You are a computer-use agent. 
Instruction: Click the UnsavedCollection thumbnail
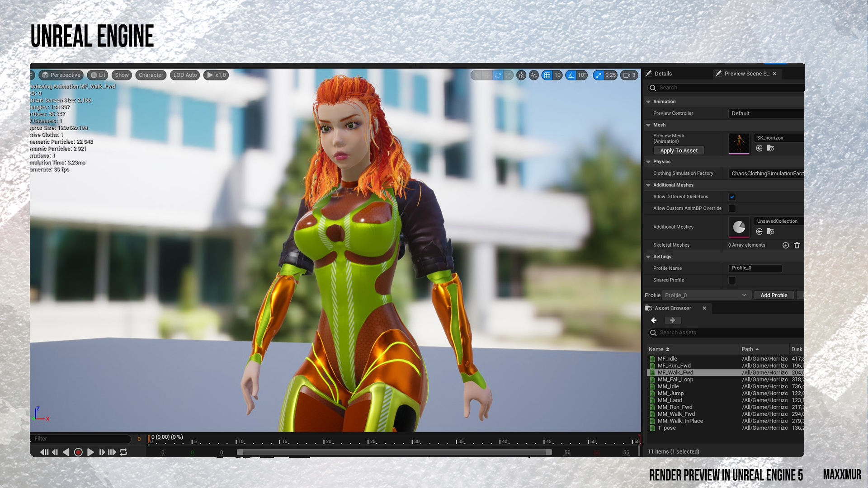pos(739,227)
